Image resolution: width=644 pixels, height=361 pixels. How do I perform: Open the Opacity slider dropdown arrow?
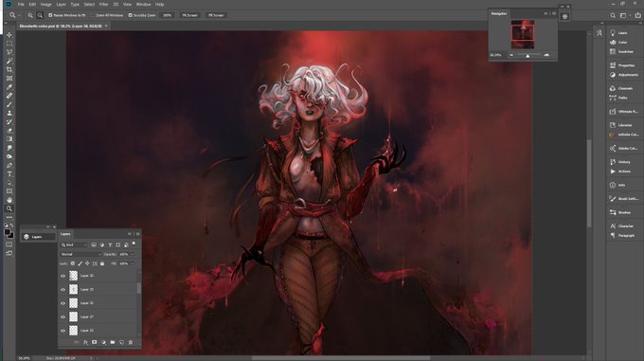pos(133,254)
